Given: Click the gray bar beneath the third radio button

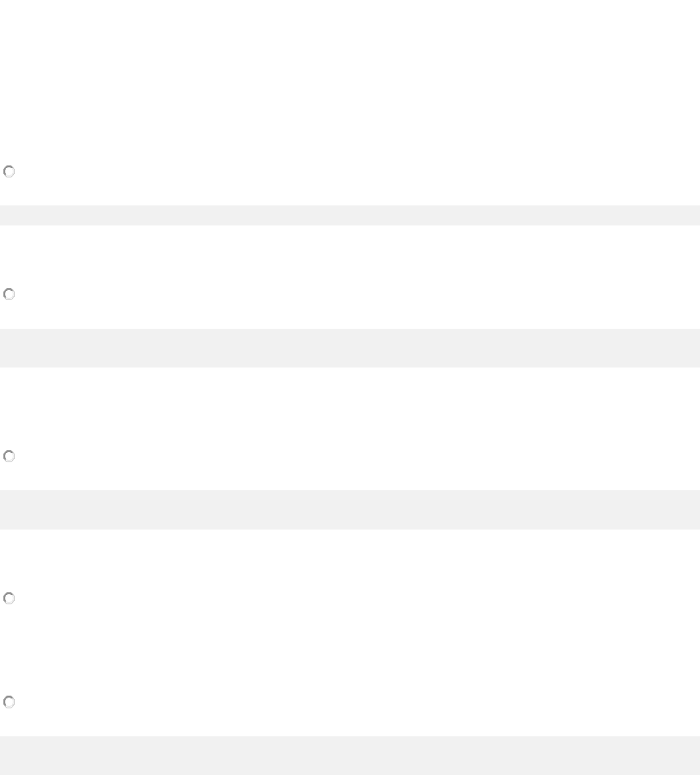Looking at the screenshot, I should click(x=350, y=510).
